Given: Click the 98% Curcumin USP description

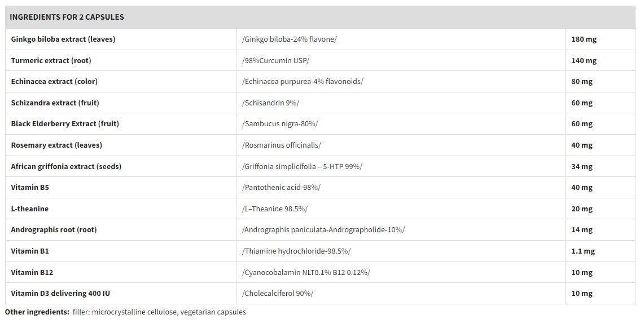Looking at the screenshot, I should (275, 60).
